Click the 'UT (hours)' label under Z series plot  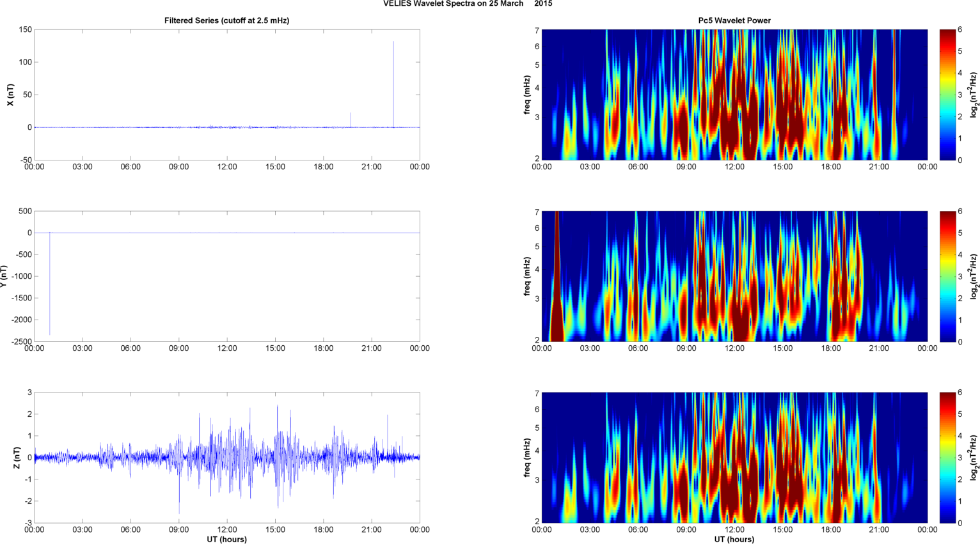pos(226,540)
